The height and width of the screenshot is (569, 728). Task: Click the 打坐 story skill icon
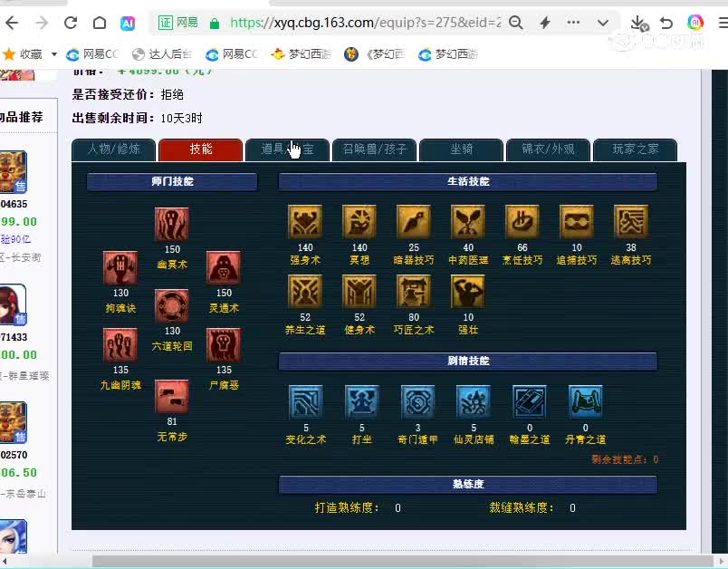coord(361,401)
